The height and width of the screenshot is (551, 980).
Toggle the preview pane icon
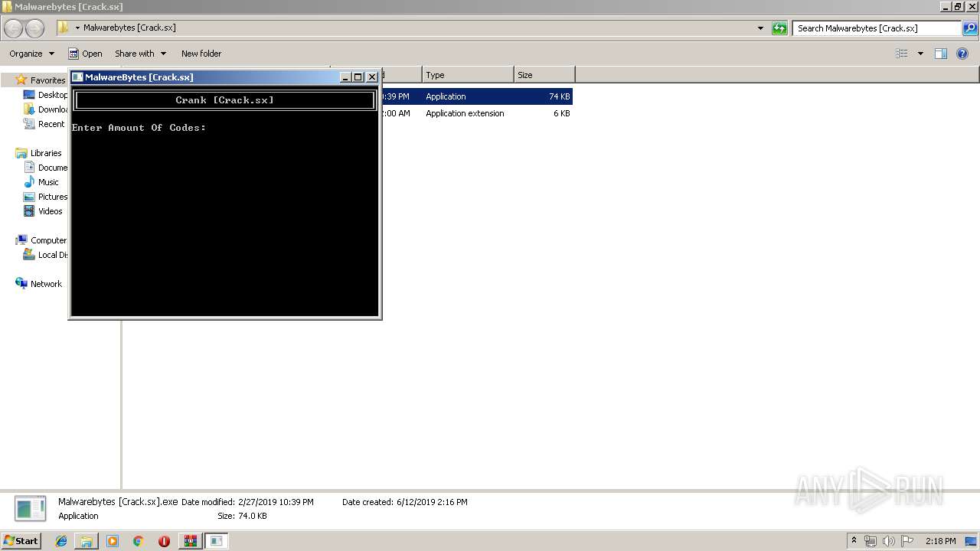click(x=941, y=54)
